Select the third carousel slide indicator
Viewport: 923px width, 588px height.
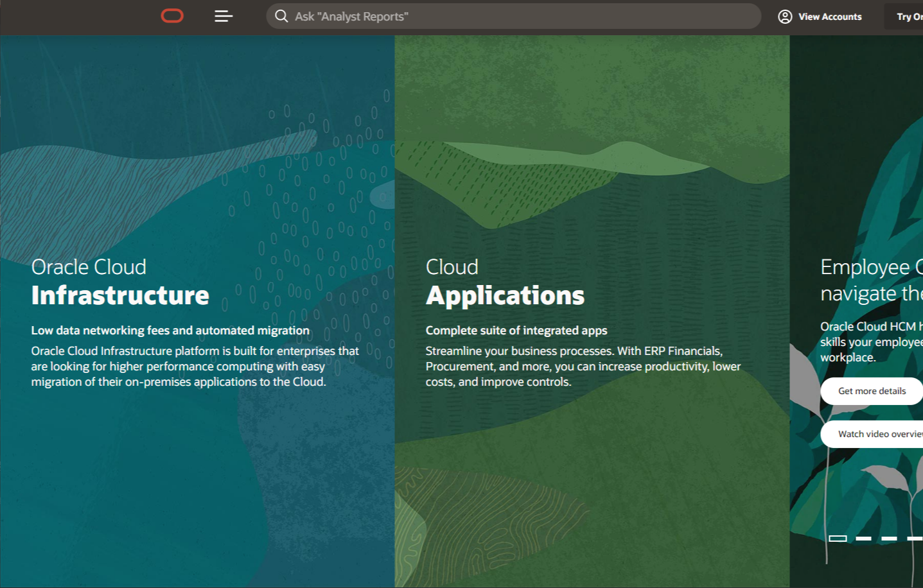pos(889,539)
